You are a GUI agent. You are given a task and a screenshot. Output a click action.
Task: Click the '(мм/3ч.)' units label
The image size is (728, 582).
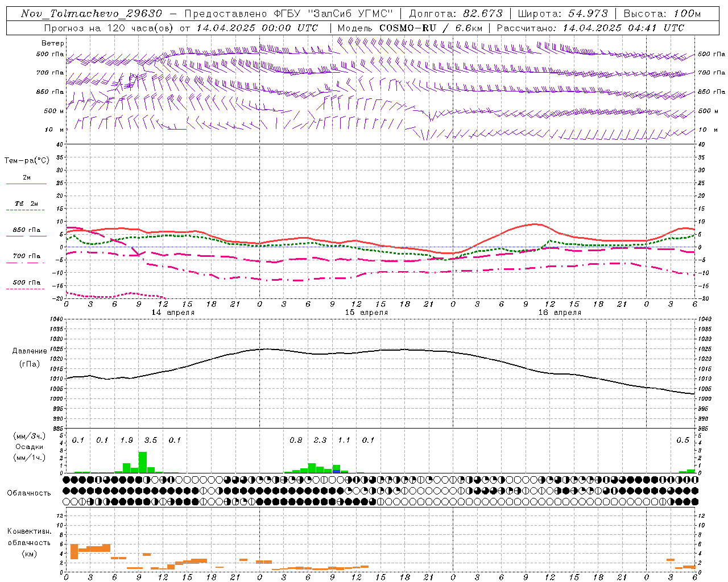pos(29,436)
